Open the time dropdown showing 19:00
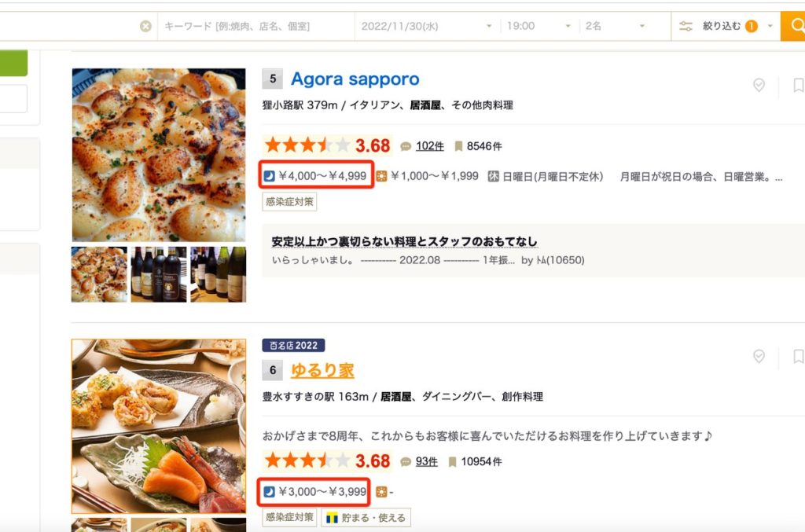805x532 pixels. click(x=539, y=26)
